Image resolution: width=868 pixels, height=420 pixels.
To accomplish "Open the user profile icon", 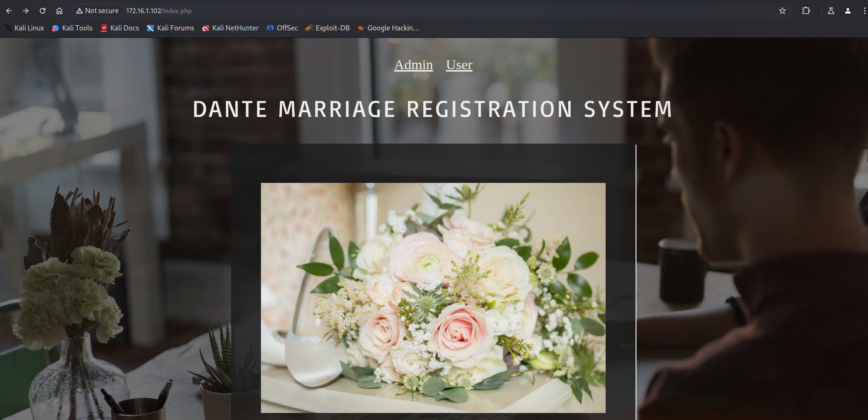I will coord(847,11).
